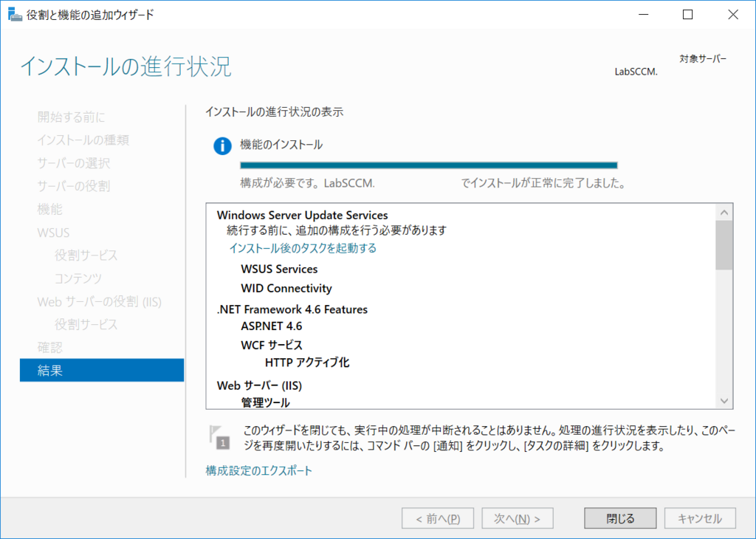Click HTTP アクティブ化 list entry
The height and width of the screenshot is (539, 756).
tap(307, 363)
